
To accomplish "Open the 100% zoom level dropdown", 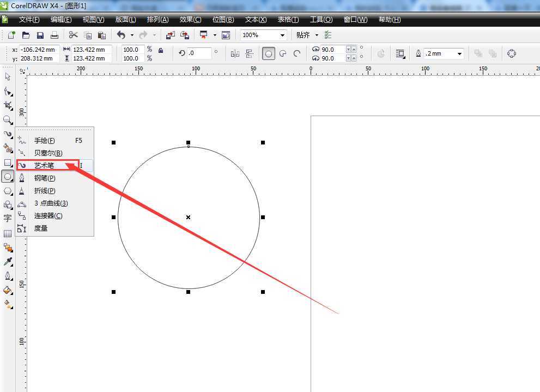I will click(282, 35).
